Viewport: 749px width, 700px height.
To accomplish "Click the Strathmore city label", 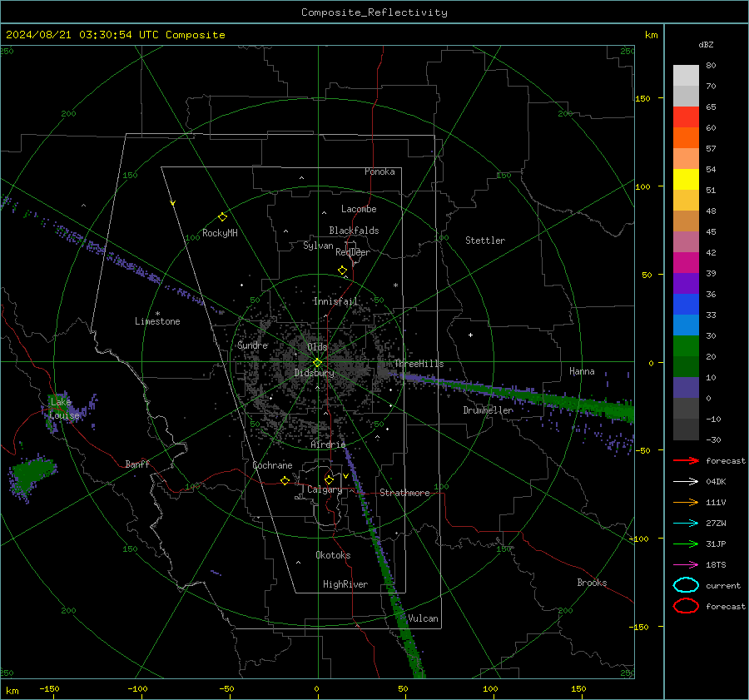I will click(x=405, y=493).
